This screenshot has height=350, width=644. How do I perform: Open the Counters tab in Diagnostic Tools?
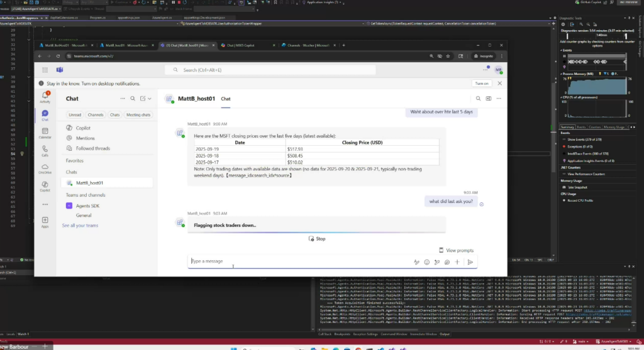tap(594, 127)
